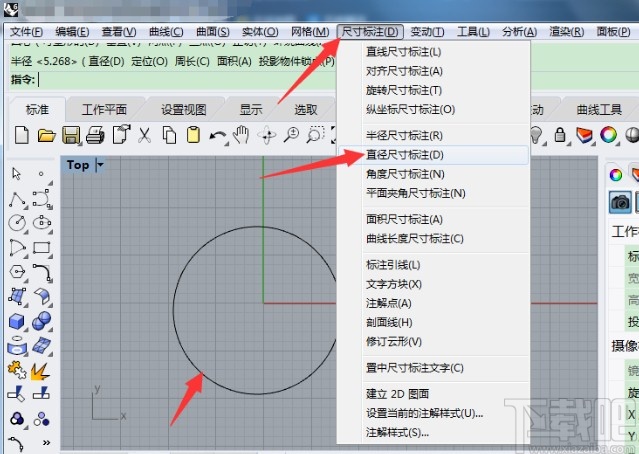Choose 面积尺寸标注(A) menu entry
This screenshot has height=454, width=639.
point(433,219)
